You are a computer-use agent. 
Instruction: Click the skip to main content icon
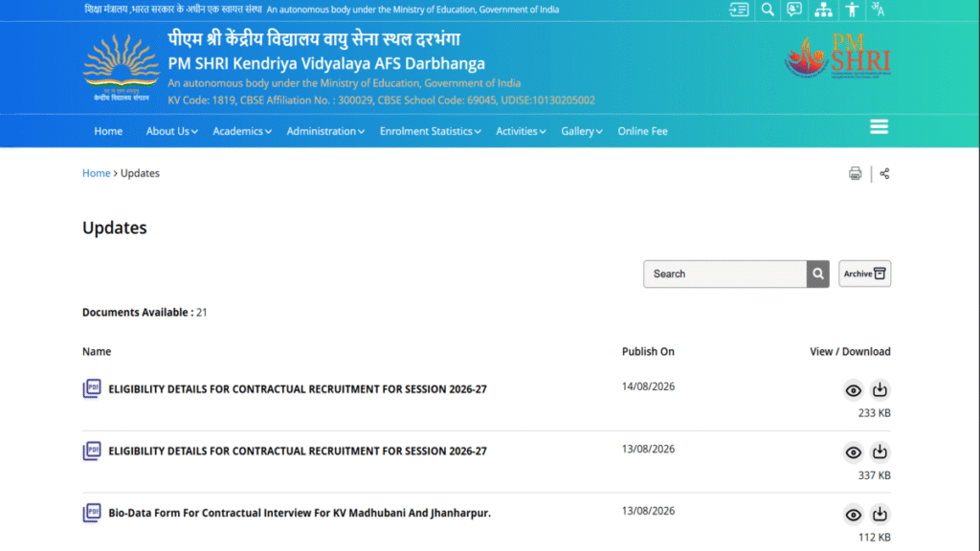[739, 10]
